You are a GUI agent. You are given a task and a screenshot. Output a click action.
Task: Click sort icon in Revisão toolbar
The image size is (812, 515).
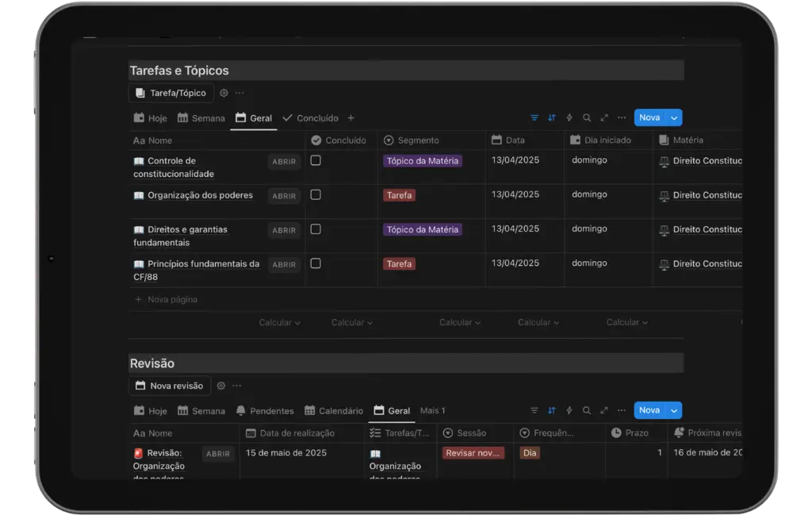pos(552,410)
